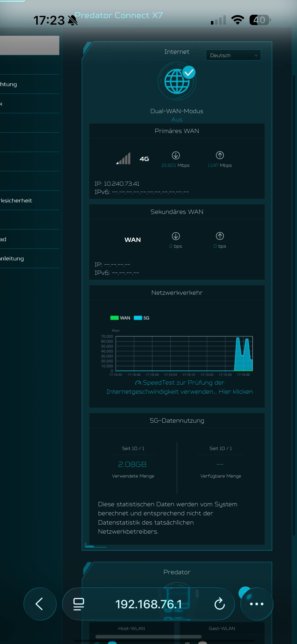Tap the browser back button
The width and height of the screenshot is (297, 644).
(40, 604)
